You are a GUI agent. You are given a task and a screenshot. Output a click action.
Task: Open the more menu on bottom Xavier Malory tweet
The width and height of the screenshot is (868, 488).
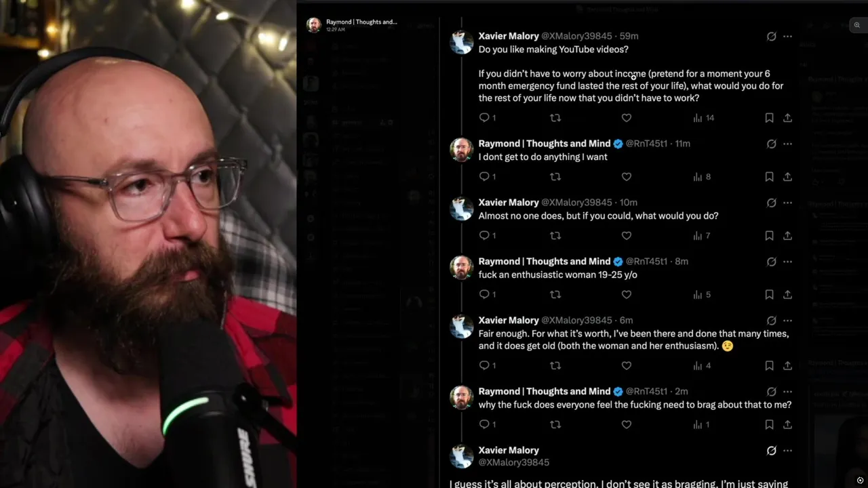pos(787,451)
